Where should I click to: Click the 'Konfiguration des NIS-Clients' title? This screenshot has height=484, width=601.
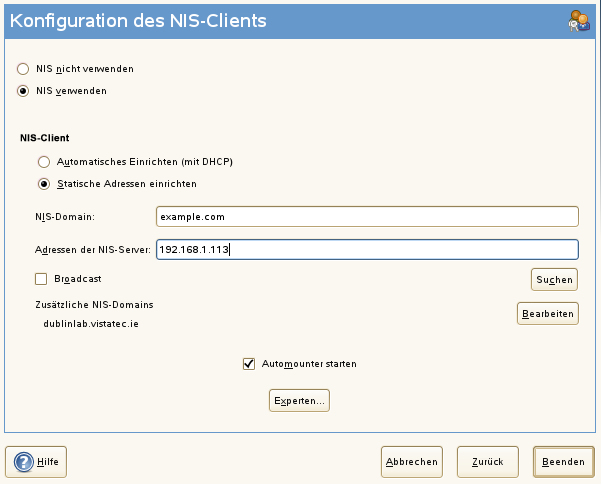pyautogui.click(x=138, y=20)
